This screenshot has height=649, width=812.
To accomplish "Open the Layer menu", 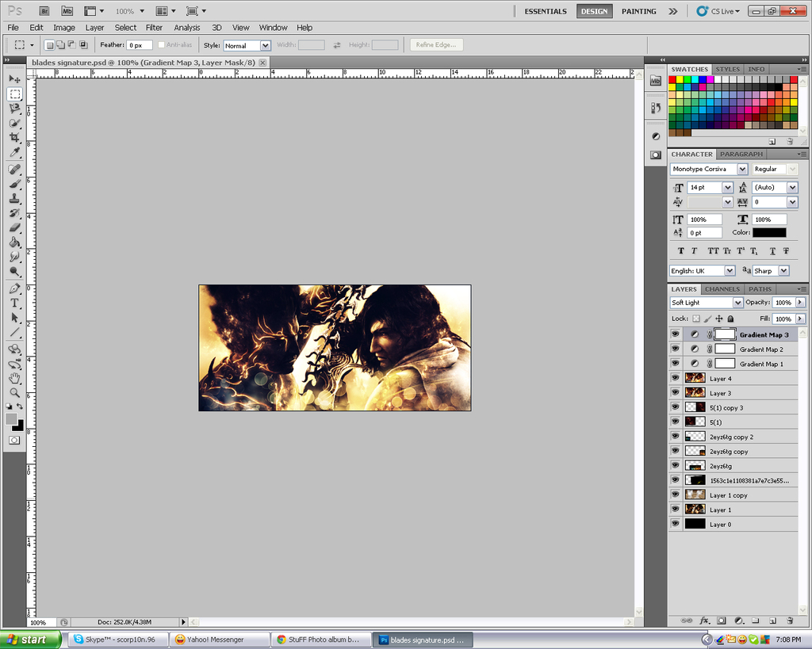I will point(95,28).
